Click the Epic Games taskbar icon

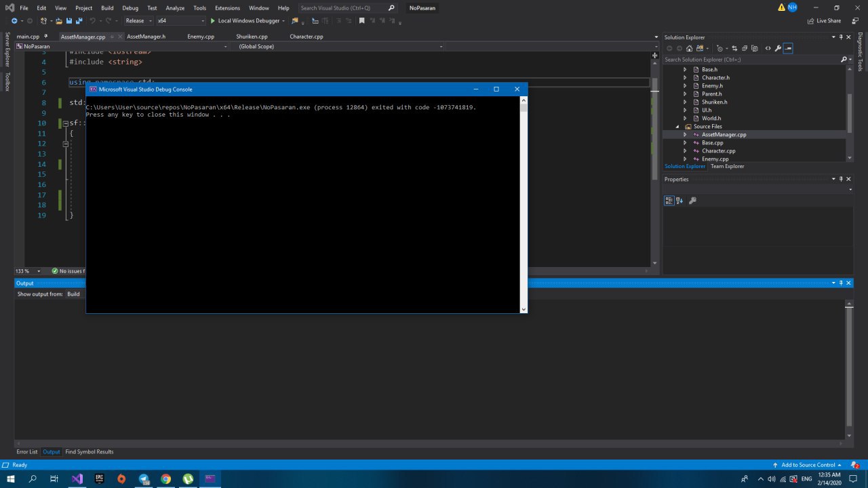(x=99, y=479)
